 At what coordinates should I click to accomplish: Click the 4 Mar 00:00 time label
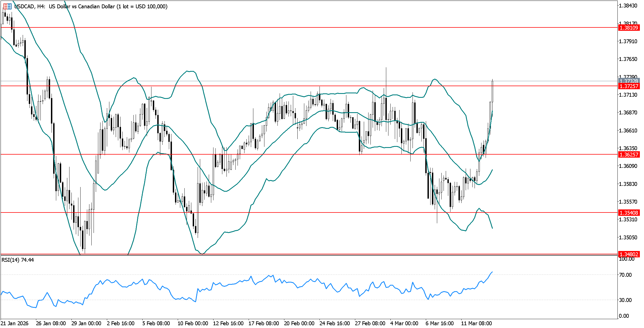coord(404,323)
